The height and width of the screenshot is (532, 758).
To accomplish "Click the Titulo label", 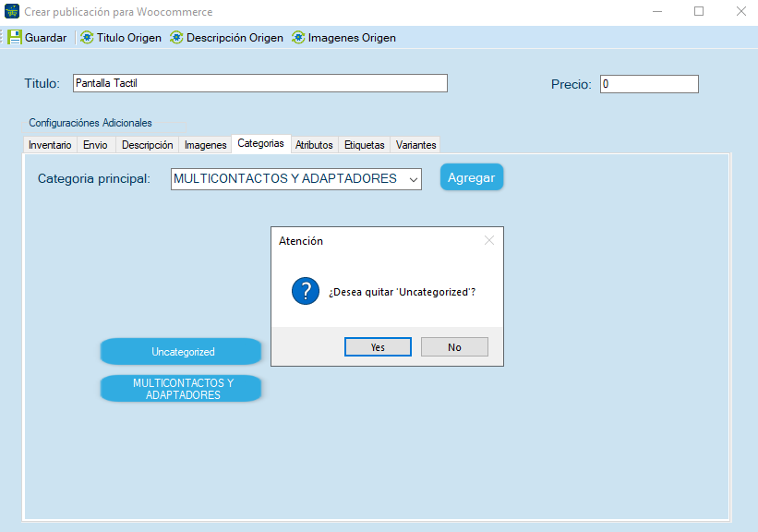I will point(42,84).
